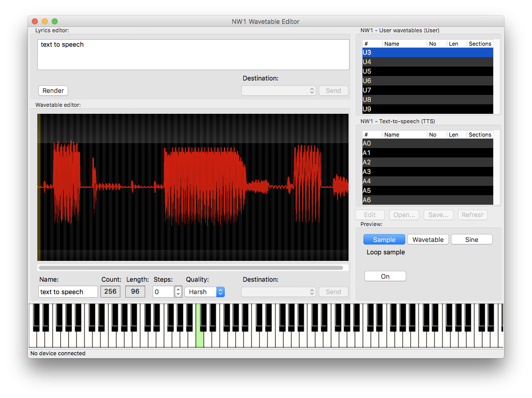Select TTS wavetable row A2

[428, 162]
